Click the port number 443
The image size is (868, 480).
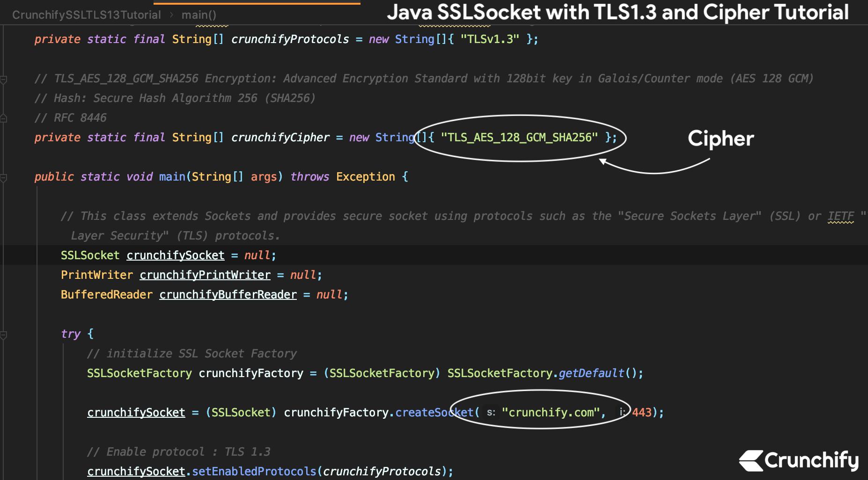(x=642, y=413)
